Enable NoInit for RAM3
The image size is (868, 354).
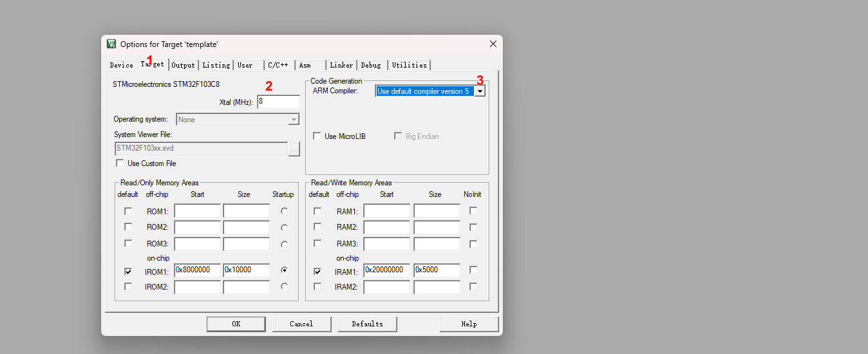click(x=473, y=244)
